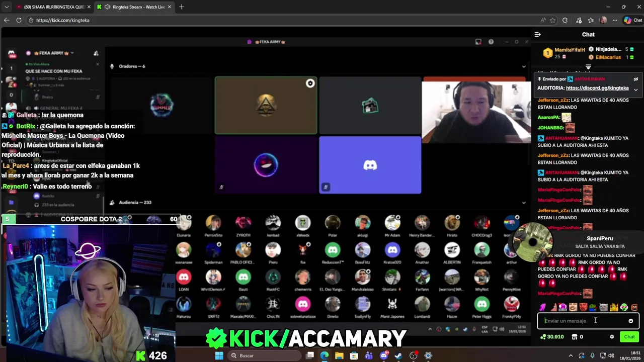The image size is (644, 362).
Task: Open Microsoft Edge from the taskbar
Action: [325, 355]
